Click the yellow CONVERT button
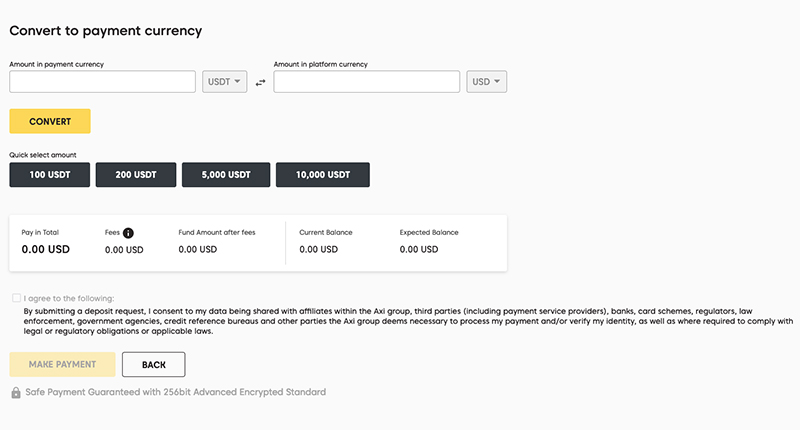800x430 pixels. point(50,121)
